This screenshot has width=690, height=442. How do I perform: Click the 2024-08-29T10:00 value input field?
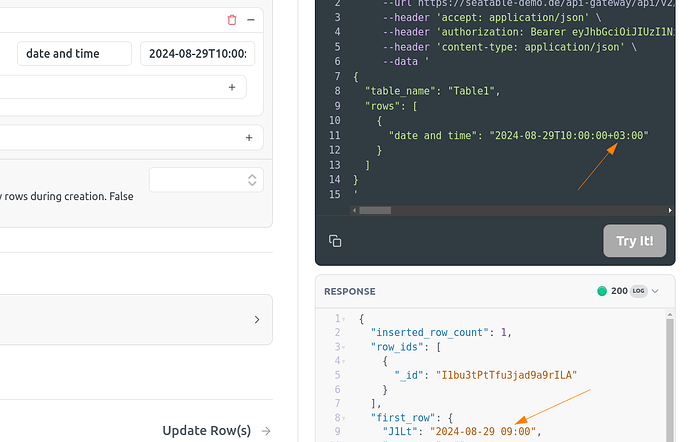[197, 54]
